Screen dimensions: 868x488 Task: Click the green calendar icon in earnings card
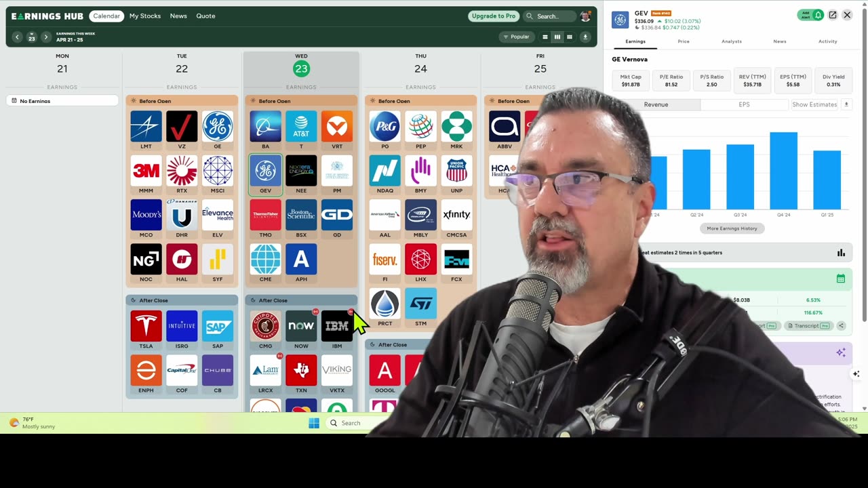(841, 278)
